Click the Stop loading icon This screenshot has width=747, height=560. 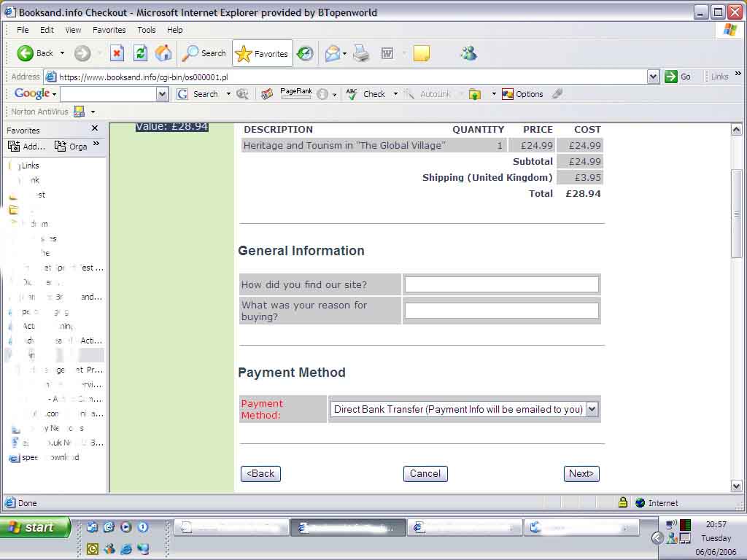coord(117,53)
